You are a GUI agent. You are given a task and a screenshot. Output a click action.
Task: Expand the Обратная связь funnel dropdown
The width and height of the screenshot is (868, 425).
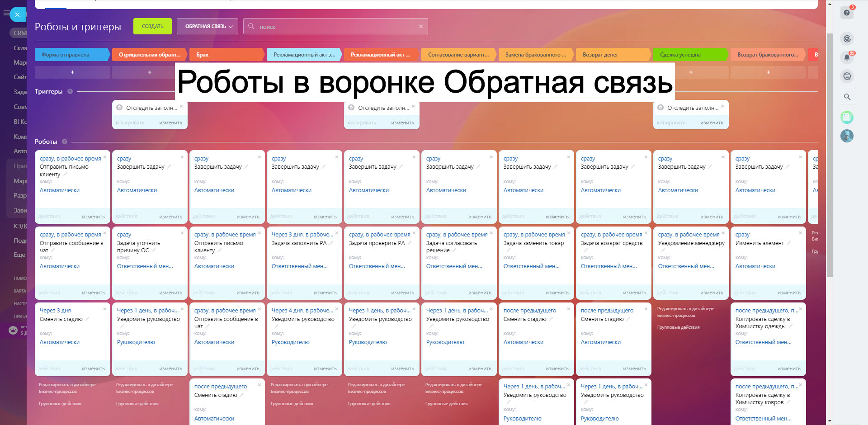(207, 26)
